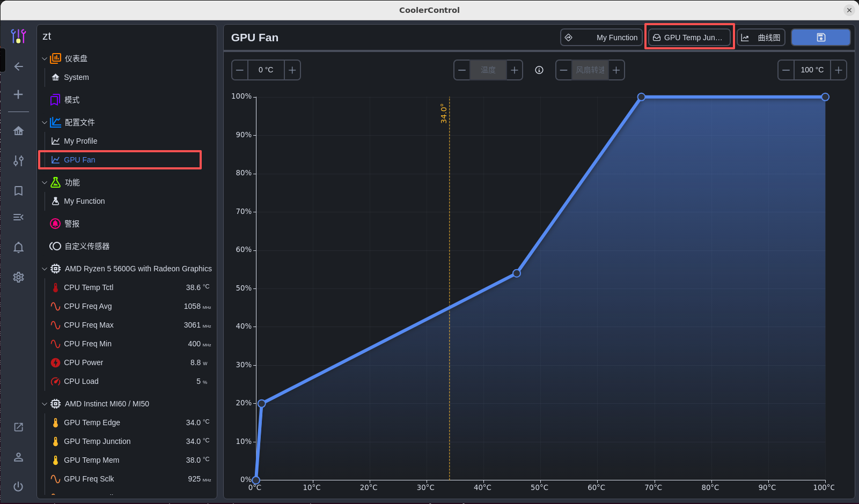Collapse the 功能 tree section

tap(45, 182)
